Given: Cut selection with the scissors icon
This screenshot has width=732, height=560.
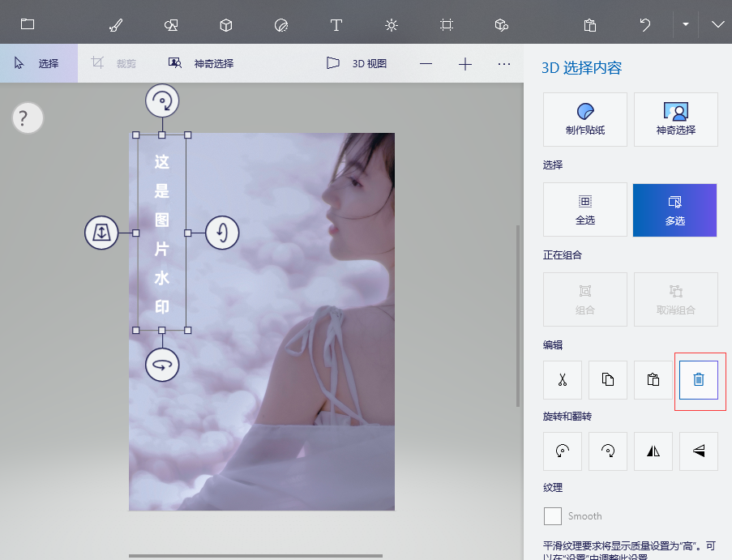Looking at the screenshot, I should click(563, 380).
